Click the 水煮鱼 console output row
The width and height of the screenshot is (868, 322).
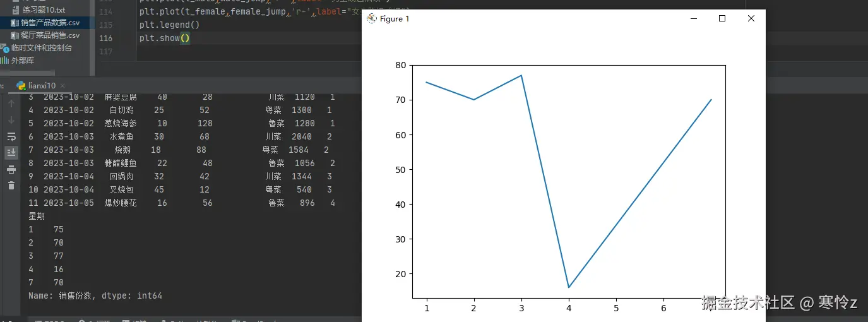click(181, 137)
